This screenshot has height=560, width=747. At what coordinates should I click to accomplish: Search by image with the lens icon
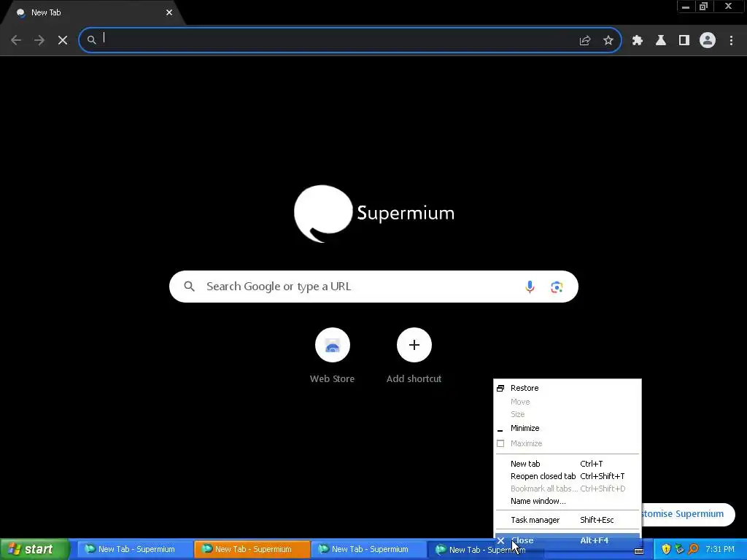(557, 287)
